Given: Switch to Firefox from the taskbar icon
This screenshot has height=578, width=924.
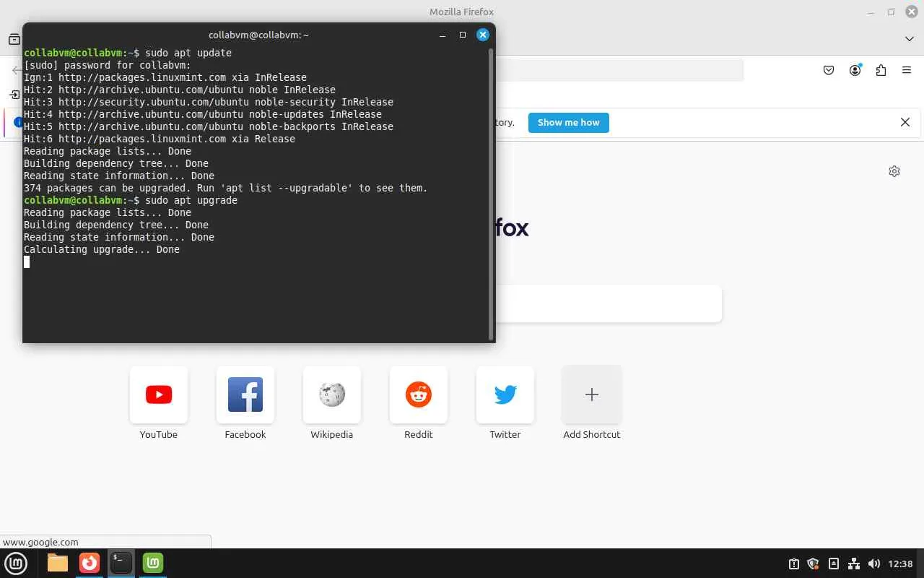Looking at the screenshot, I should click(90, 563).
